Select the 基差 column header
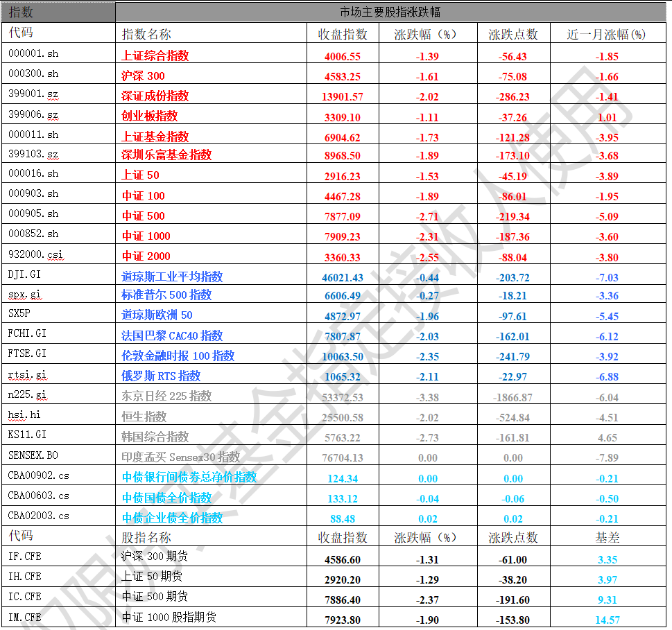Image resolution: width=672 pixels, height=630 pixels. [x=608, y=537]
